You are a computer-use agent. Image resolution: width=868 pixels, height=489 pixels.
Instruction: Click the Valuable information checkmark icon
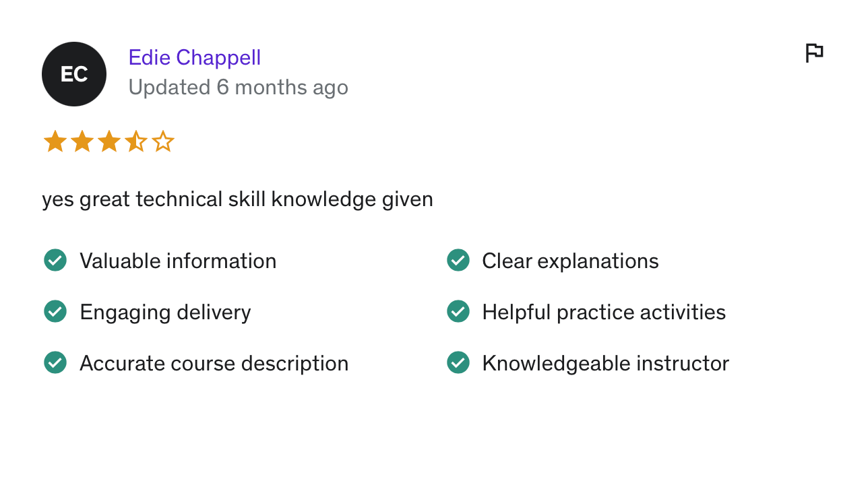[55, 260]
